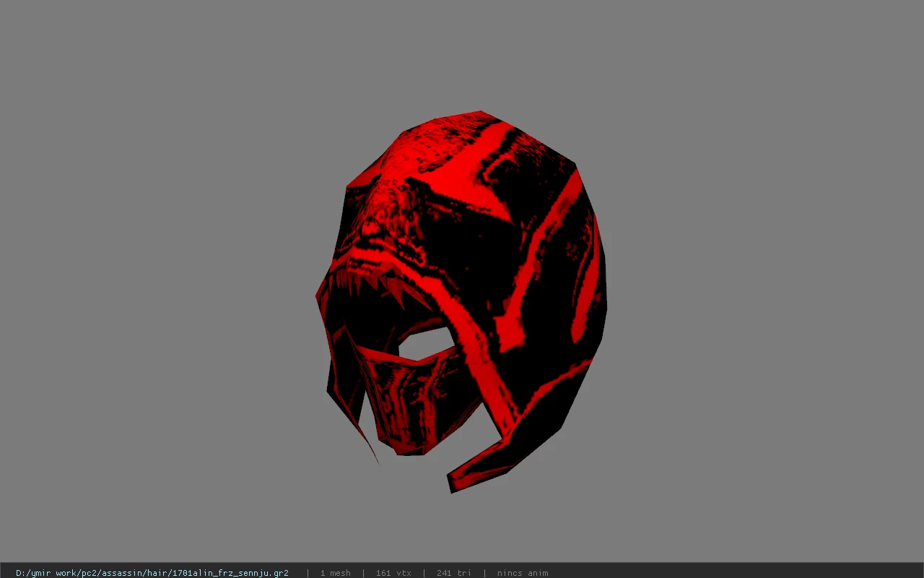Click the file path 1701alin_frz_sennju.gr2 in status bar
This screenshot has width=924, height=578.
tap(152, 573)
